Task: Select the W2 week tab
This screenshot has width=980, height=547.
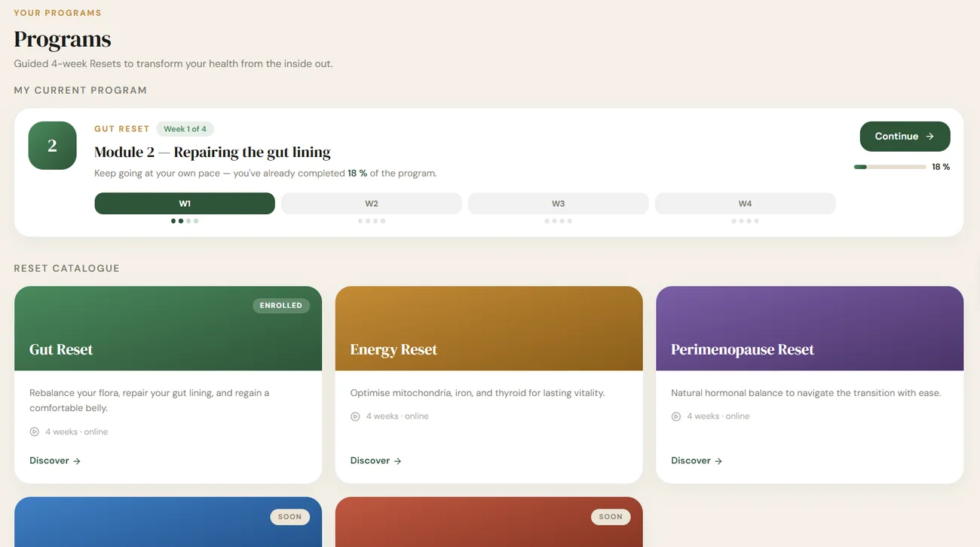Action: (372, 204)
